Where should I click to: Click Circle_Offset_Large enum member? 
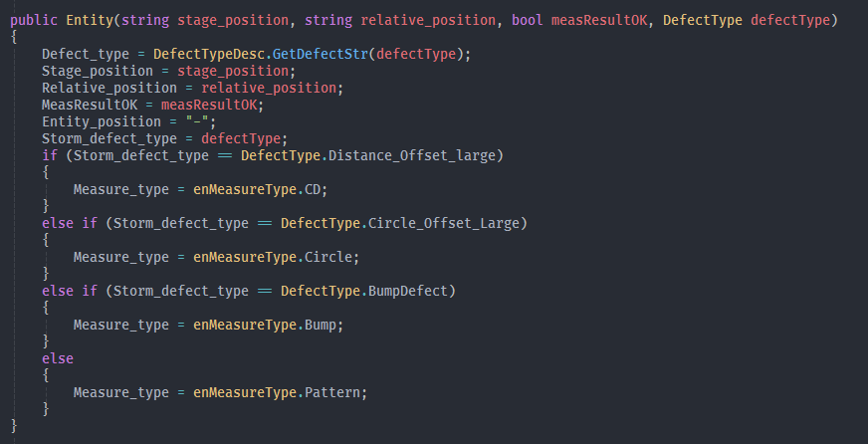pyautogui.click(x=444, y=224)
